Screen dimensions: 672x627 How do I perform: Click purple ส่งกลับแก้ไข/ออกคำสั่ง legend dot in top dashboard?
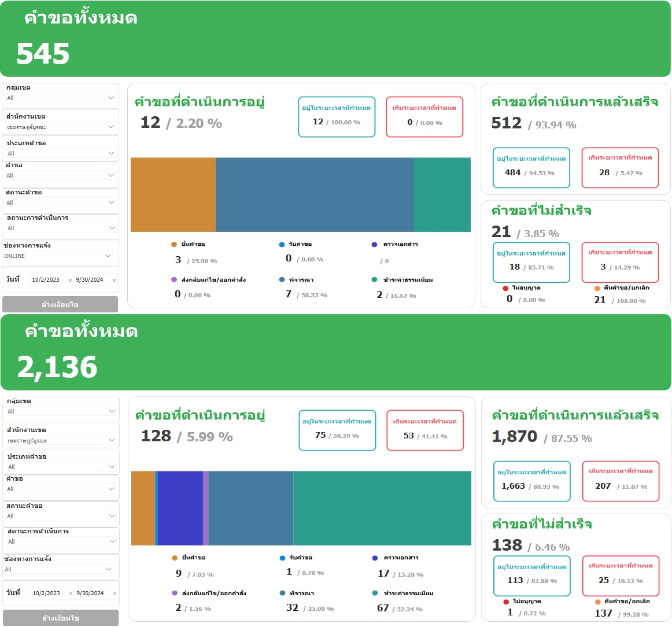pos(174,280)
